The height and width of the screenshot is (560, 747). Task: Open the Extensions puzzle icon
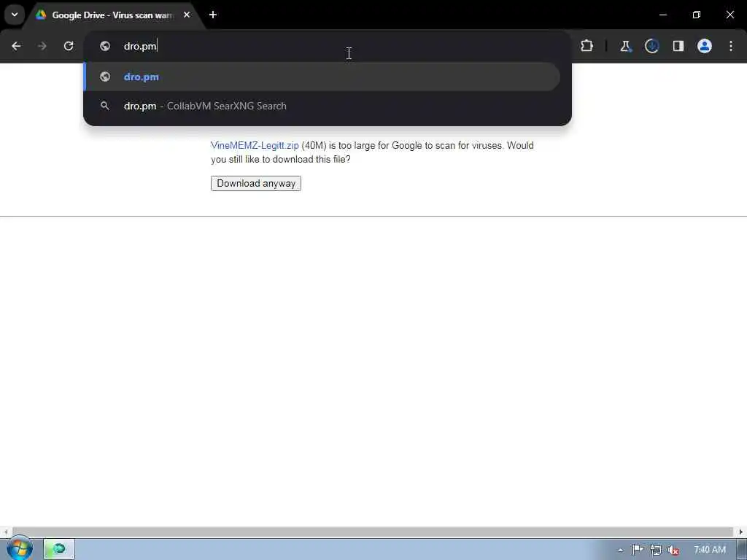click(x=587, y=46)
